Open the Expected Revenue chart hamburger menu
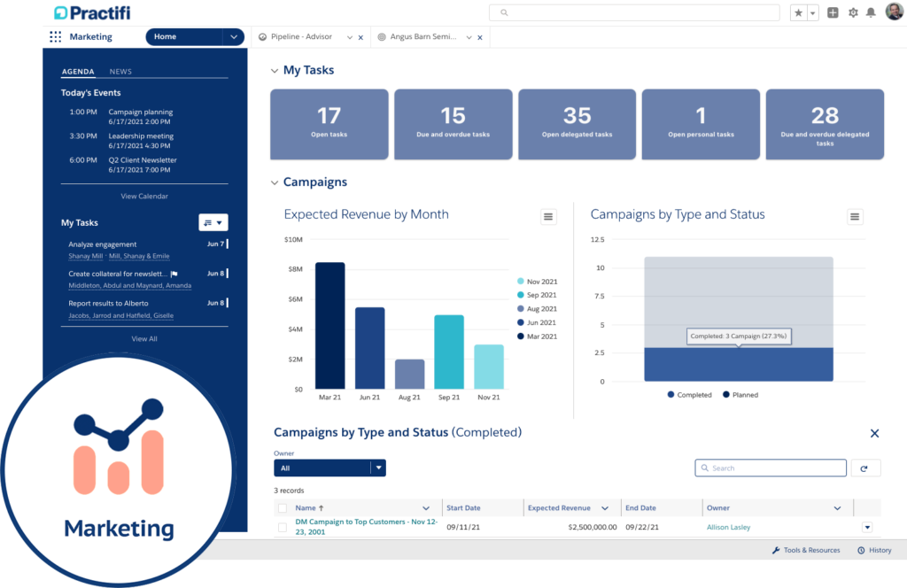The width and height of the screenshot is (907, 588). click(548, 216)
